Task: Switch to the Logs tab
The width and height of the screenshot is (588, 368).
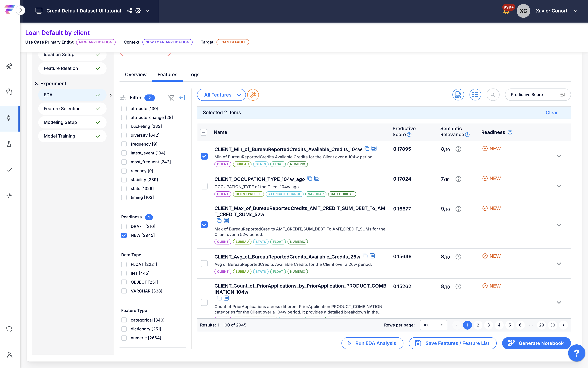Action: [x=194, y=74]
